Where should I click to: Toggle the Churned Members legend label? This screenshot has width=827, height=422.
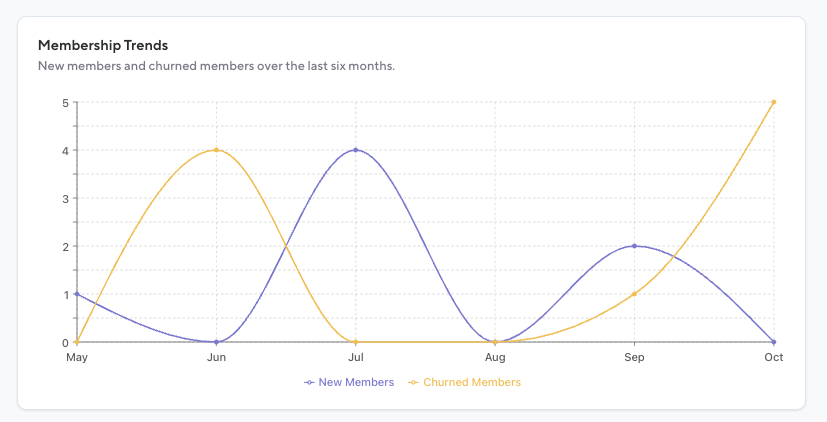471,382
